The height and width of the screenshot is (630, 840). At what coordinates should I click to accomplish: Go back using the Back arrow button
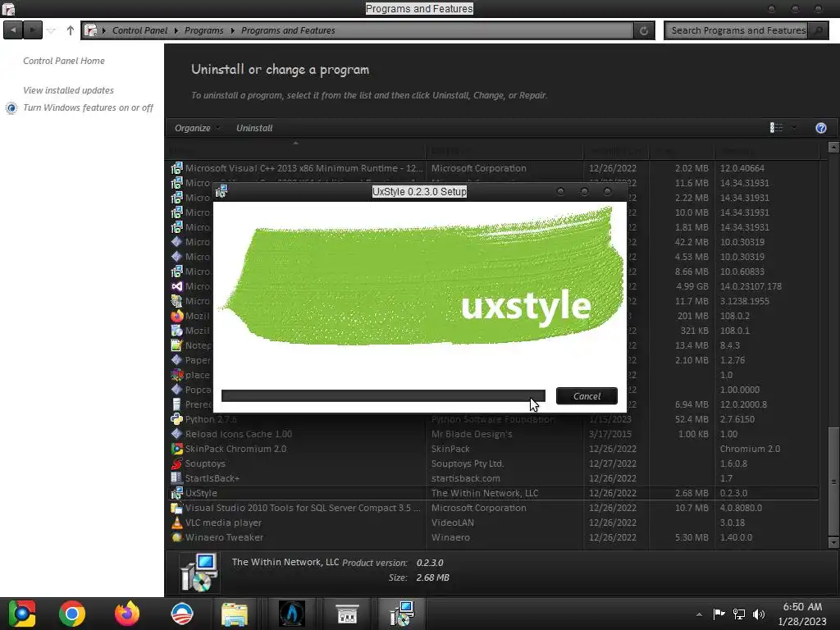[x=13, y=30]
